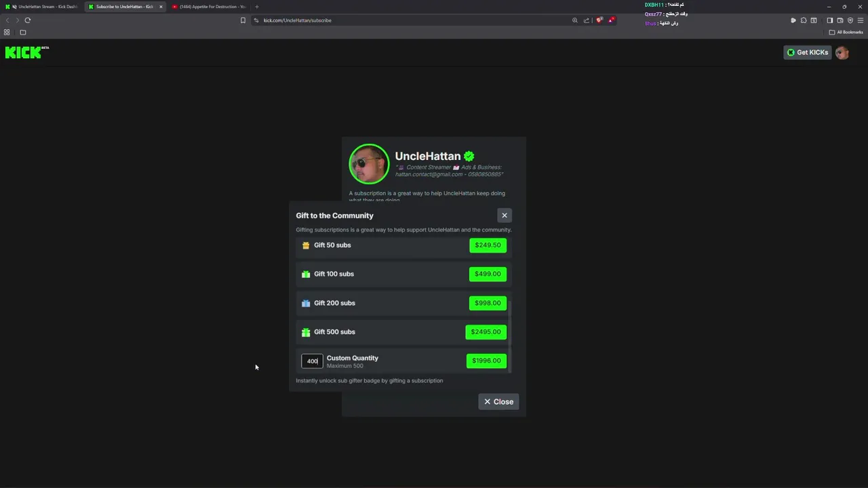Screen dimensions: 868x488
Task: Click the UncleHattan verified badge
Action: pos(469,157)
